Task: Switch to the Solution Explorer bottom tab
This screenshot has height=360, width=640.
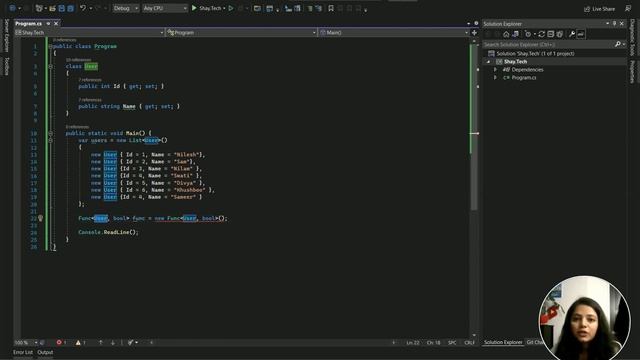Action: pos(503,342)
